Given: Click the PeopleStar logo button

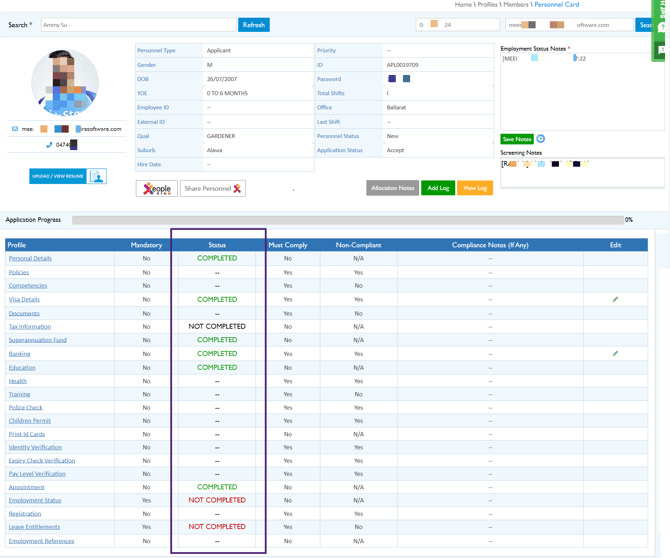Looking at the screenshot, I should (157, 188).
